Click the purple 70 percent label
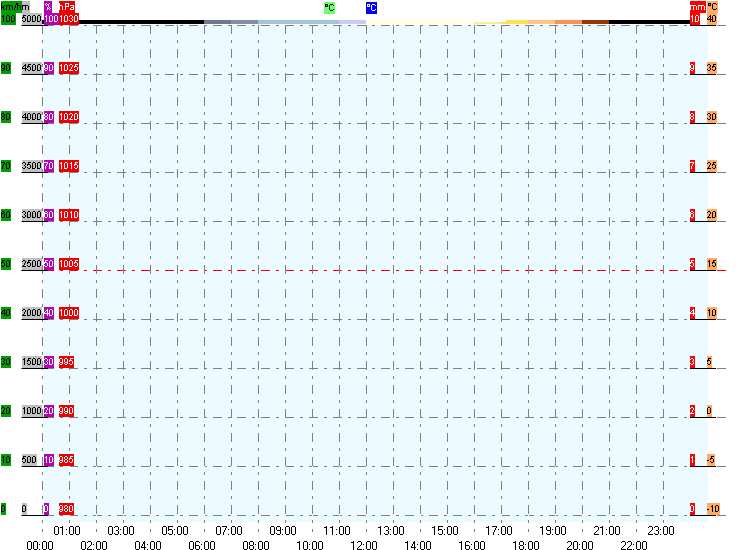The image size is (750, 550). click(49, 166)
